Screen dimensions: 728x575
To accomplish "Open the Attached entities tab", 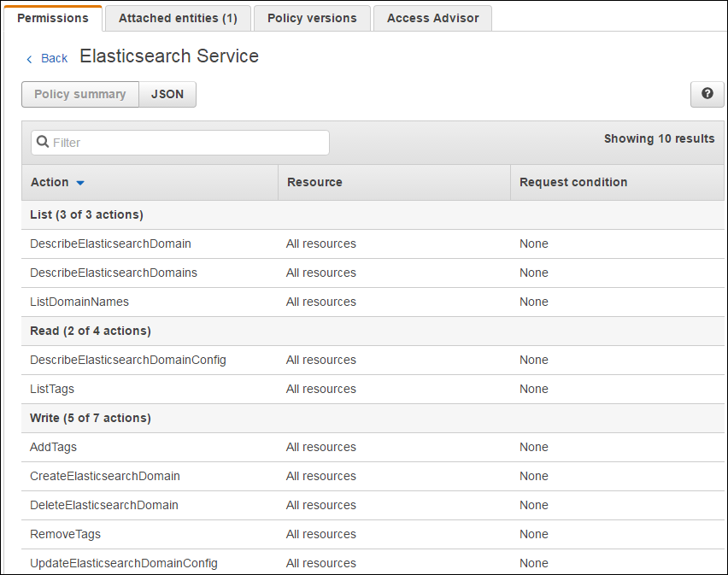I will point(178,18).
